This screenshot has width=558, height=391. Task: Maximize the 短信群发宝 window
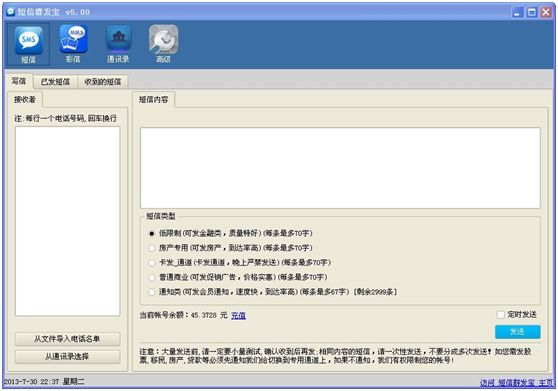pyautogui.click(x=532, y=12)
